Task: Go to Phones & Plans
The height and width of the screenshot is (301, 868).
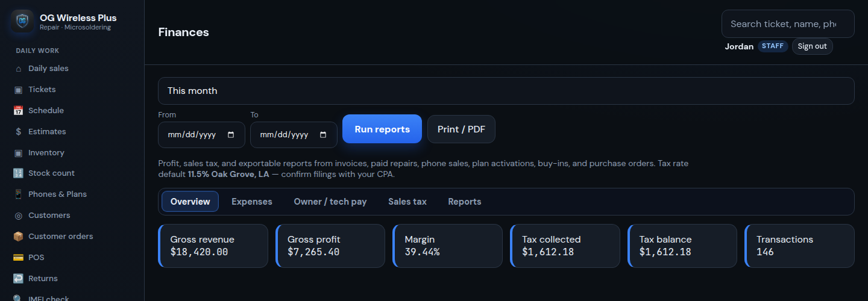Action: [x=72, y=194]
